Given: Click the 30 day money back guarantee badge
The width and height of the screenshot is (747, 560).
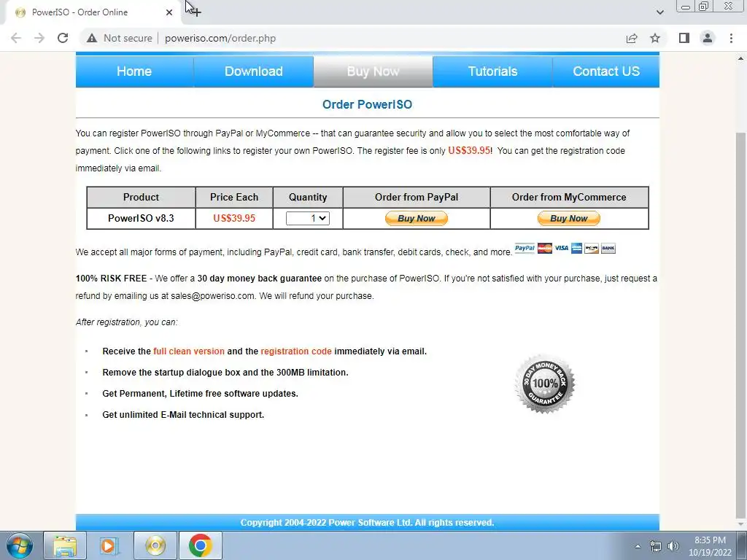Looking at the screenshot, I should pyautogui.click(x=545, y=384).
